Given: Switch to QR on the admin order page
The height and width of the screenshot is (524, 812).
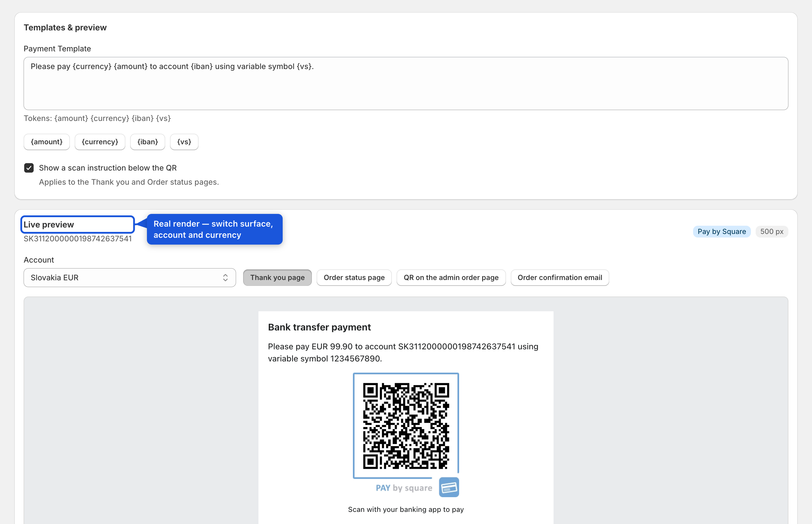Looking at the screenshot, I should [451, 278].
